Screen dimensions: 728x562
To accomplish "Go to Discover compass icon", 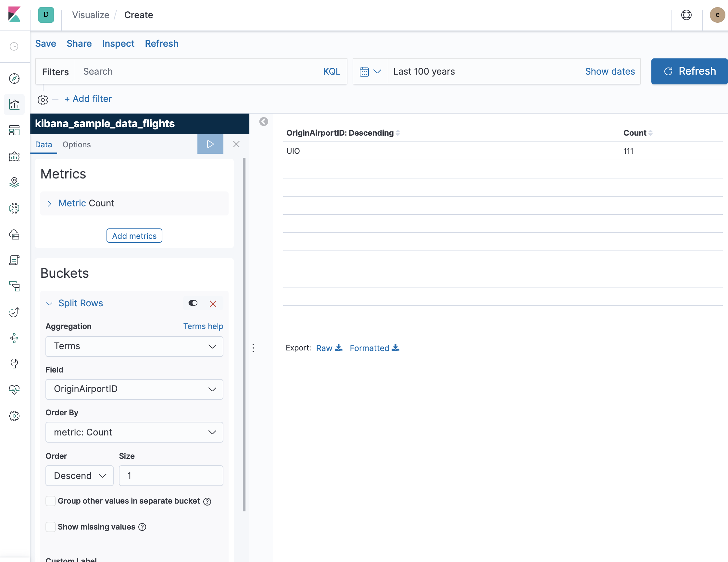I will point(14,79).
